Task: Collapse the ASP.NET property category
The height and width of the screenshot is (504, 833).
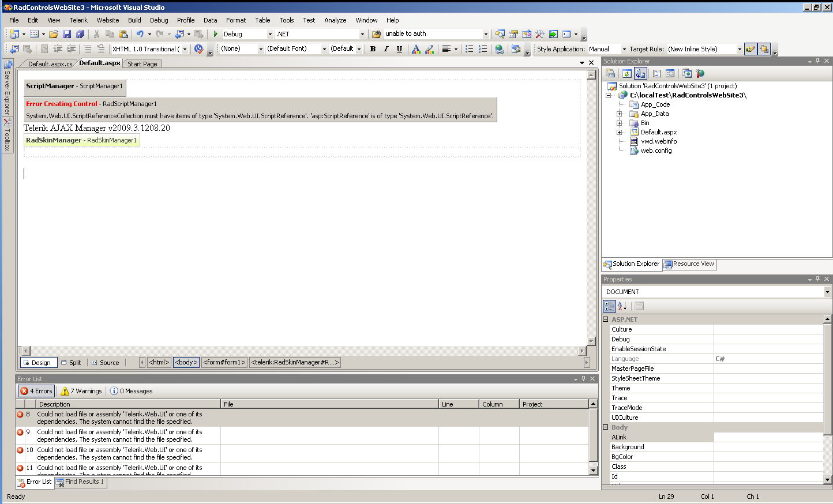Action: click(x=606, y=319)
